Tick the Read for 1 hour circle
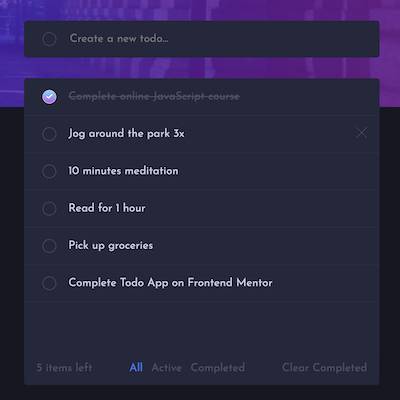The height and width of the screenshot is (400, 400). 49,209
